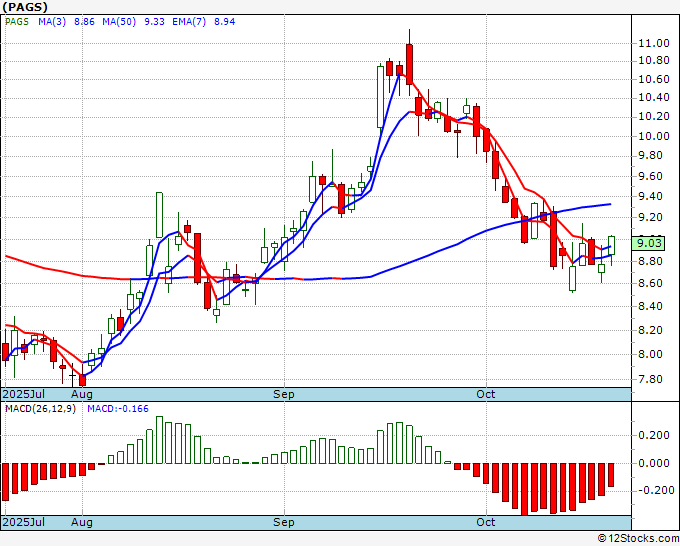The height and width of the screenshot is (546, 680).
Task: Click the highest red candlestick near 11.00
Action: 409,64
